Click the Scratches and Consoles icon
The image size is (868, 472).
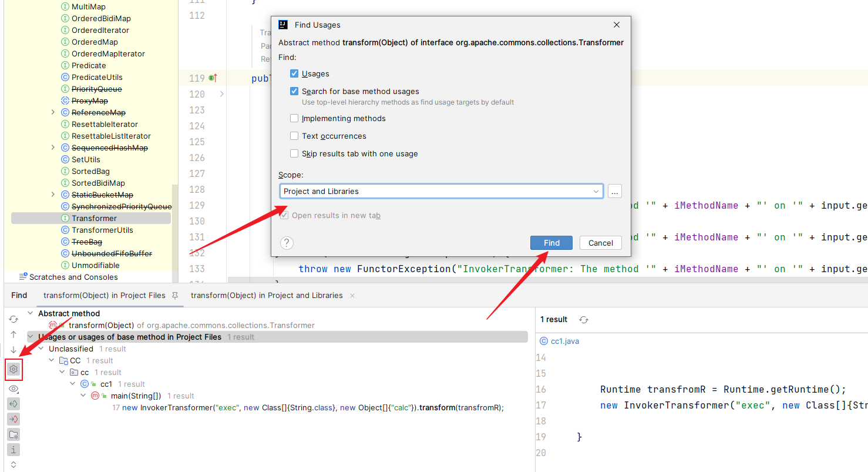pos(23,277)
